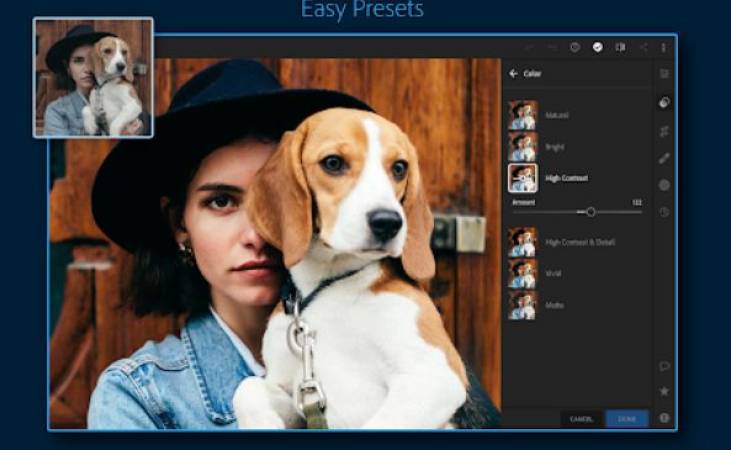Select the crop and rotate tool icon

pos(664,131)
